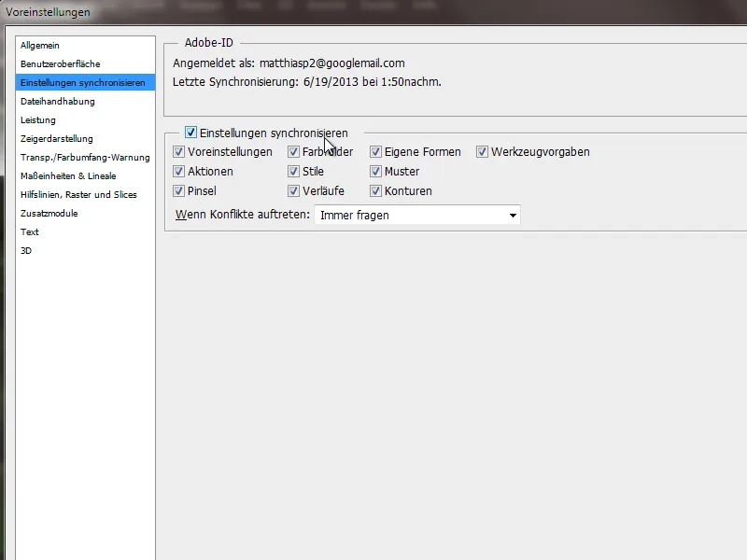The image size is (747, 560).
Task: Toggle the main Einstellungen synchronisieren checkbox
Action: [x=190, y=133]
